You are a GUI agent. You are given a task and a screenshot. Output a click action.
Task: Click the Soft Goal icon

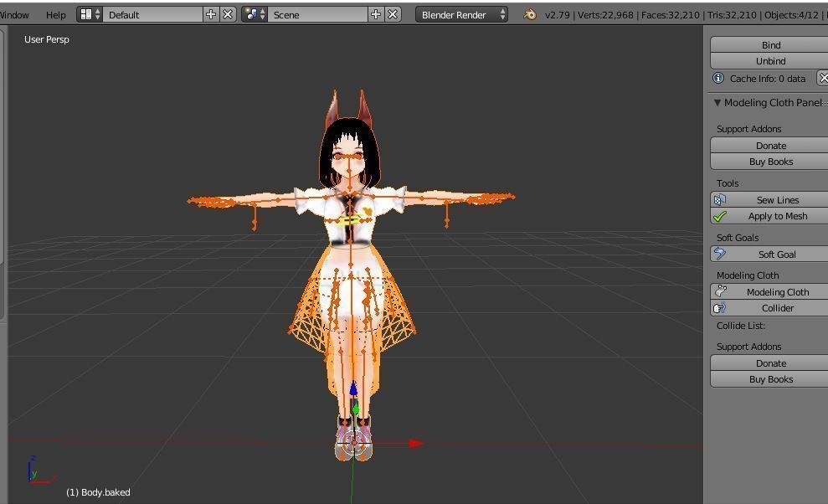click(720, 255)
